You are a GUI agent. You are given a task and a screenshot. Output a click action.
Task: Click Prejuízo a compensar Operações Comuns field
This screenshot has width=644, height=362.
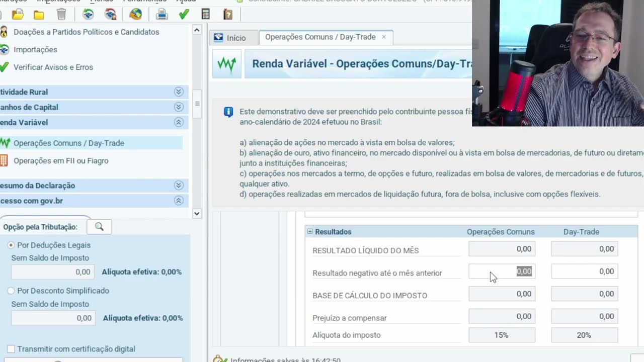(502, 316)
